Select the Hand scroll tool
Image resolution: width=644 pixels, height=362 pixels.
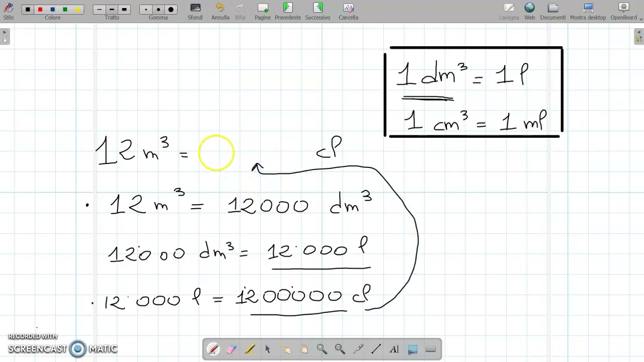[304, 349]
